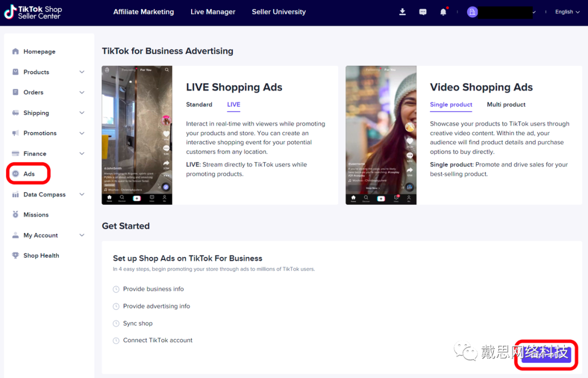The width and height of the screenshot is (588, 378).
Task: Click the clock icon beside Provide business info
Action: point(117,289)
